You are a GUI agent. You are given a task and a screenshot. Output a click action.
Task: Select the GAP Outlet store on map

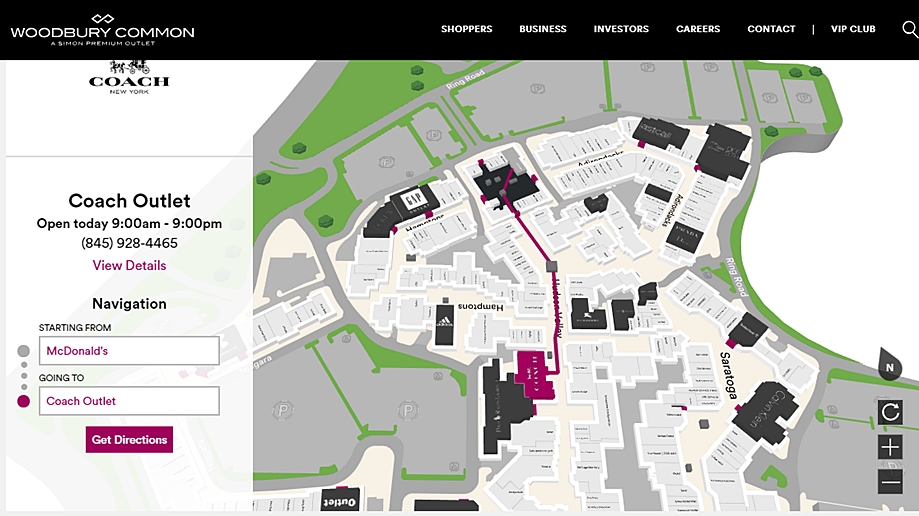click(x=413, y=203)
